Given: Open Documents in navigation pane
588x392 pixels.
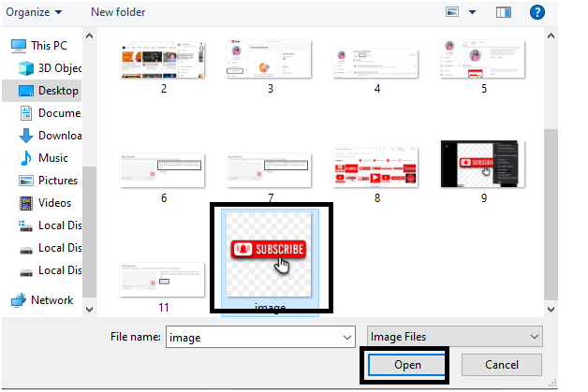Looking at the screenshot, I should pos(60,113).
